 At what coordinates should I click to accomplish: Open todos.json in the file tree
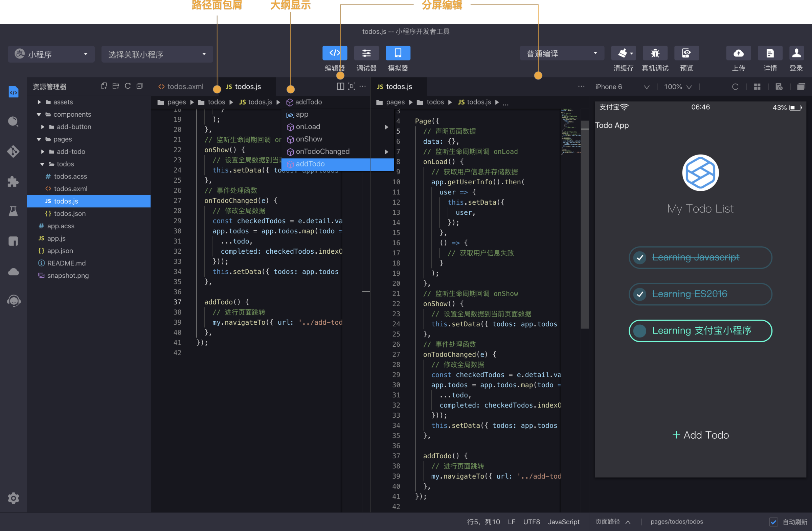tap(89, 213)
